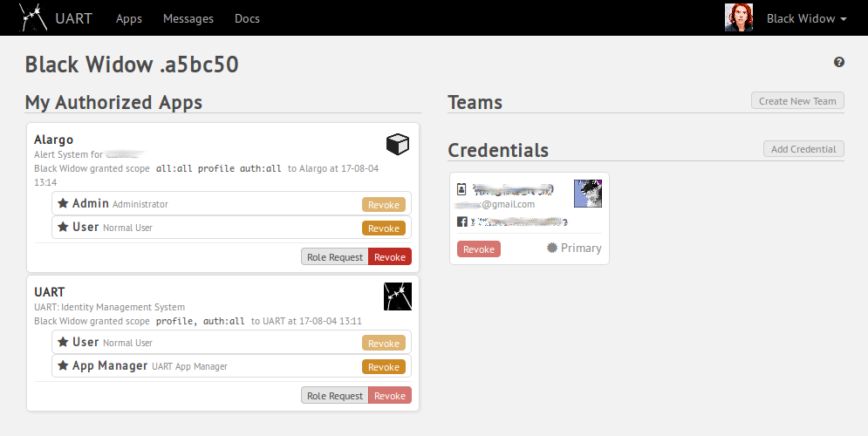Image resolution: width=868 pixels, height=436 pixels.
Task: Click the star icon beside App Manager role
Action: (63, 366)
